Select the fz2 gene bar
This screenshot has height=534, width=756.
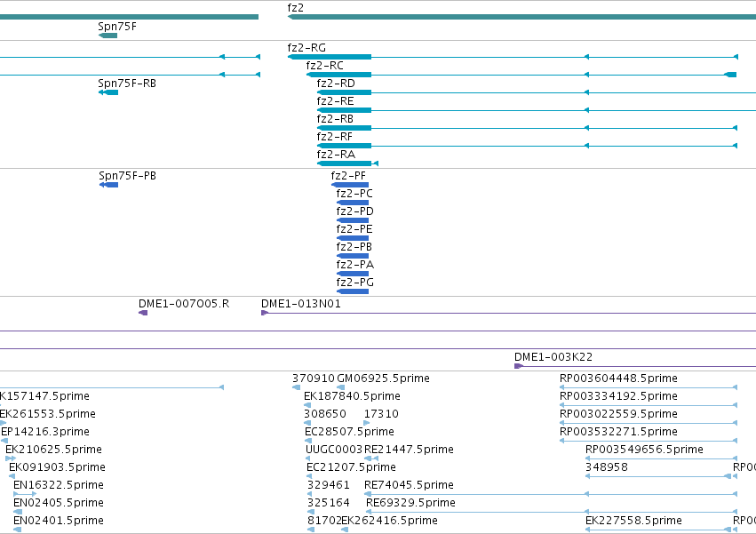(521, 17)
